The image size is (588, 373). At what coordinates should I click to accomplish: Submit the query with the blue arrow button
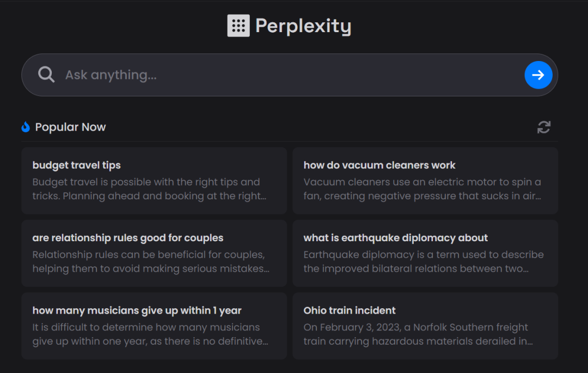(x=538, y=75)
